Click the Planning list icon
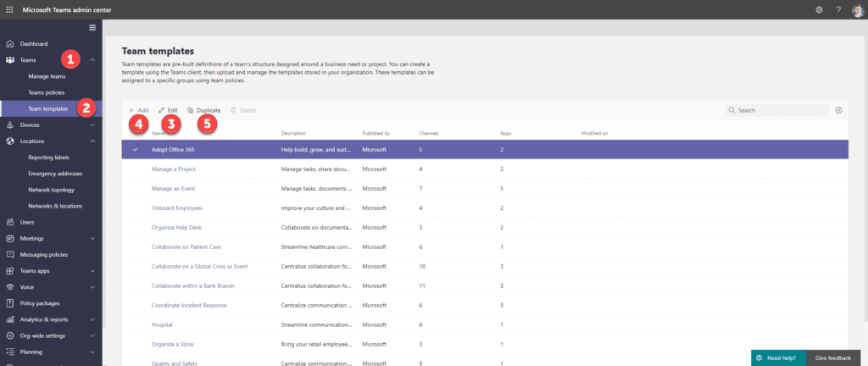 point(10,352)
